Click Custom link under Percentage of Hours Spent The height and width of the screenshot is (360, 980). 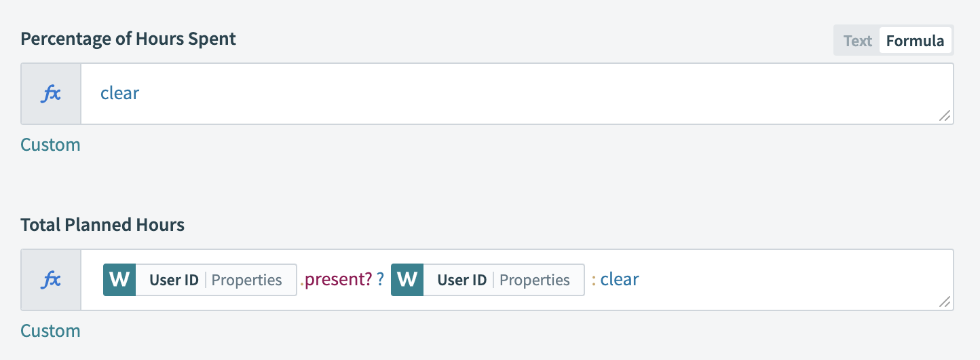tap(50, 145)
